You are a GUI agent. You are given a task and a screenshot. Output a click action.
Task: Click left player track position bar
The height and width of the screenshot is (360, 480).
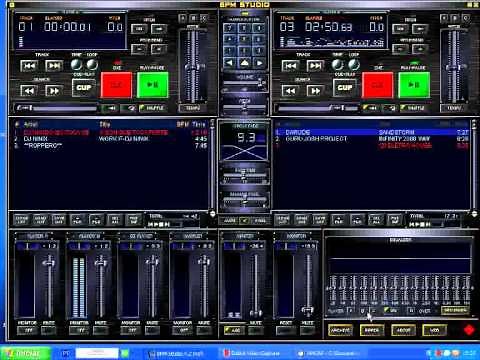coord(56,108)
